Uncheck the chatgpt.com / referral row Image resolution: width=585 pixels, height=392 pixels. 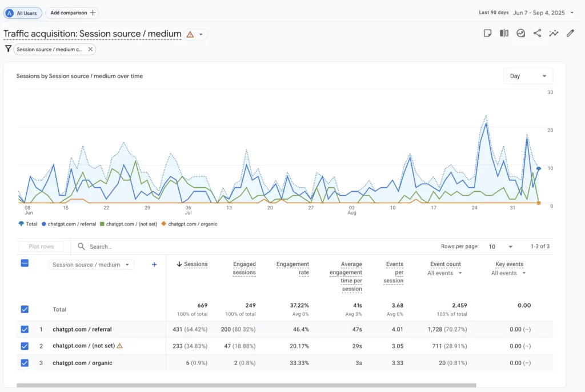click(25, 329)
